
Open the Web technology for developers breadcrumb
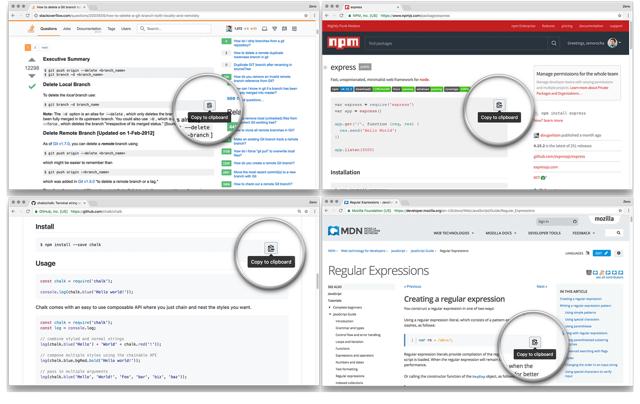(363, 251)
